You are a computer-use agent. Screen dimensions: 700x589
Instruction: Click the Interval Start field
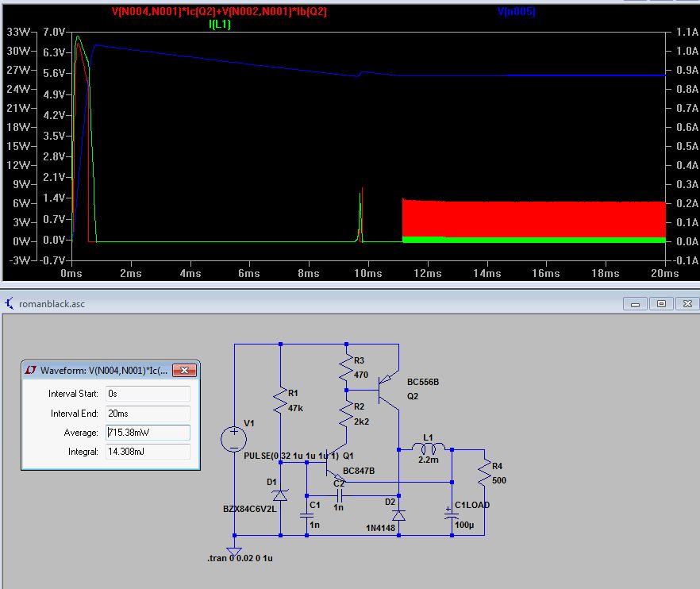[x=148, y=394]
